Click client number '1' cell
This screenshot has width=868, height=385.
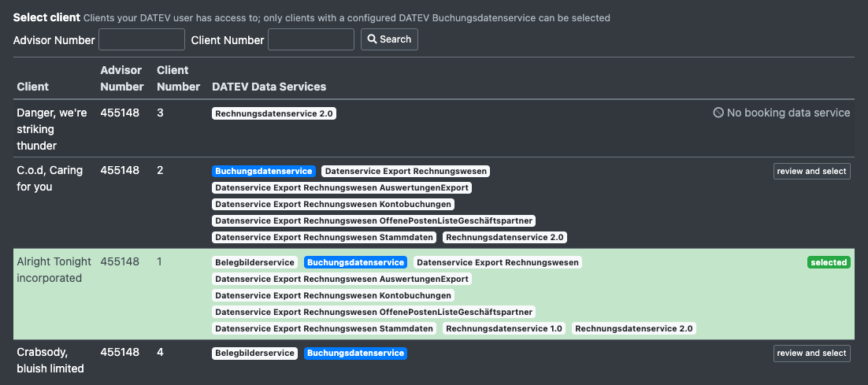point(159,261)
